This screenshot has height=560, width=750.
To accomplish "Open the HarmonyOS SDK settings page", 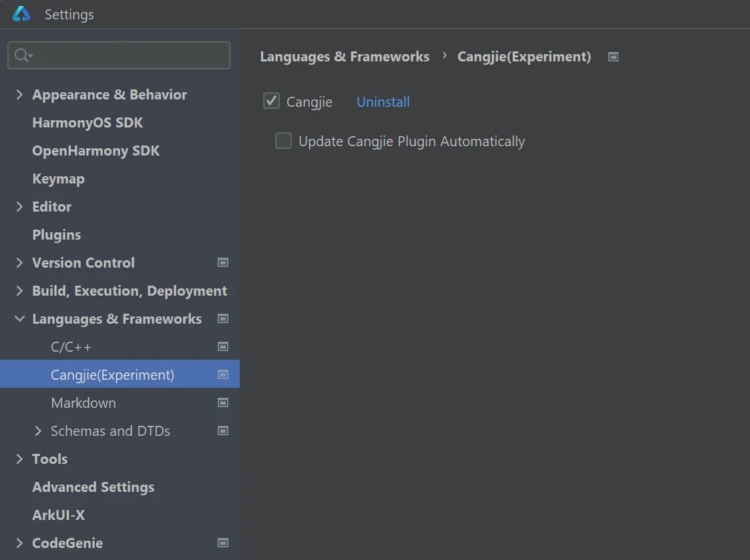I will coord(87,123).
